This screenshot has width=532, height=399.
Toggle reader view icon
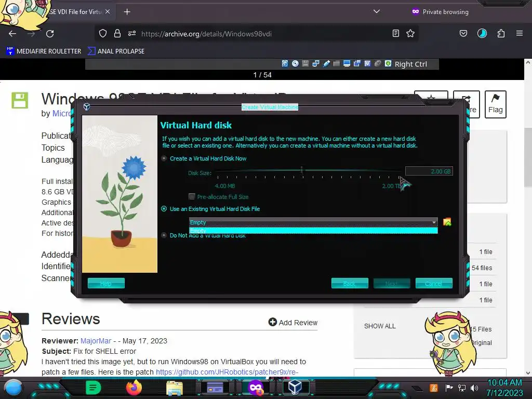pos(395,33)
